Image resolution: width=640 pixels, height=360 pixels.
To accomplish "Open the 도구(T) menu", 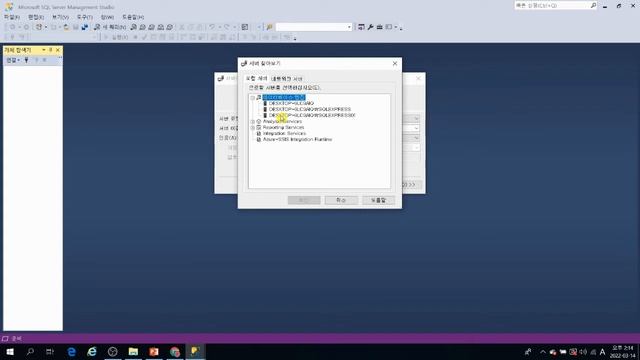I will (x=84, y=17).
